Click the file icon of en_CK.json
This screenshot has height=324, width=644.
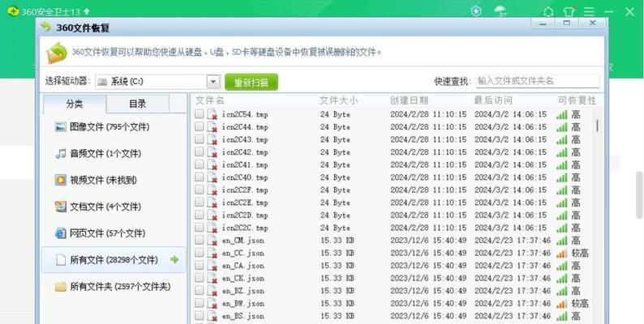click(x=212, y=278)
